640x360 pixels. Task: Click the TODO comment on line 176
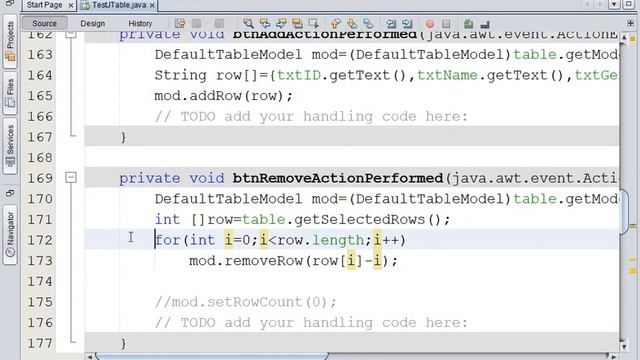click(311, 322)
